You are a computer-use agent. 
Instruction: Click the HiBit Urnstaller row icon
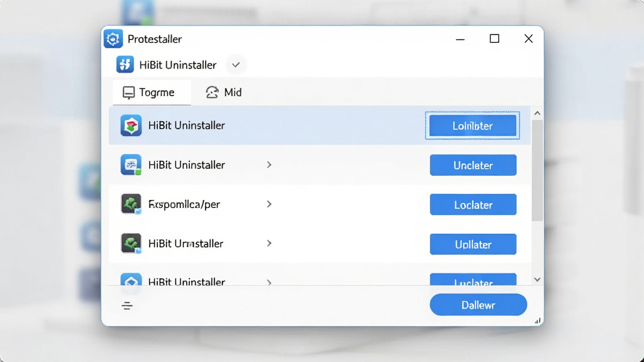[x=131, y=243]
